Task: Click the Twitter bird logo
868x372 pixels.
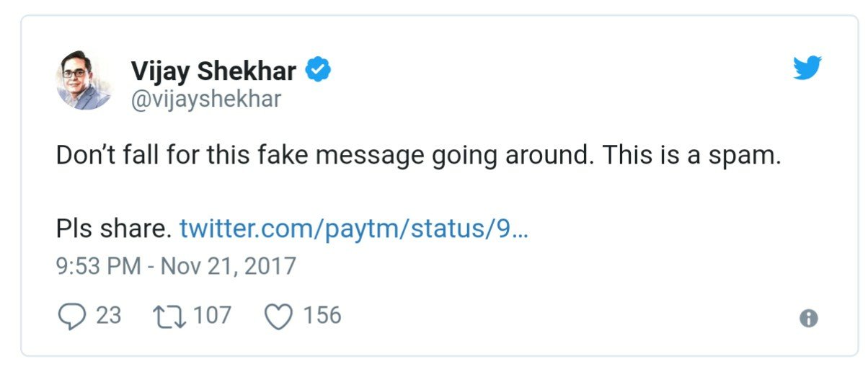Action: click(x=807, y=68)
